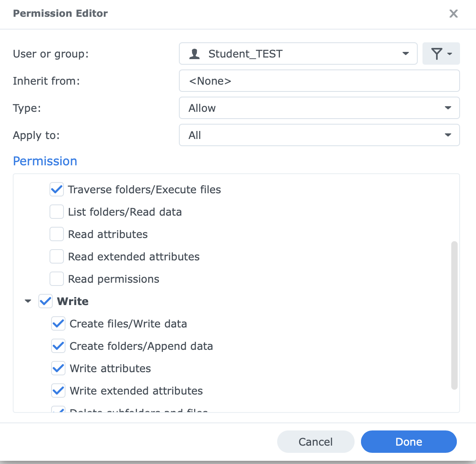Enable Read extended attributes permission
Viewport: 476px width, 464px height.
pyautogui.click(x=57, y=256)
